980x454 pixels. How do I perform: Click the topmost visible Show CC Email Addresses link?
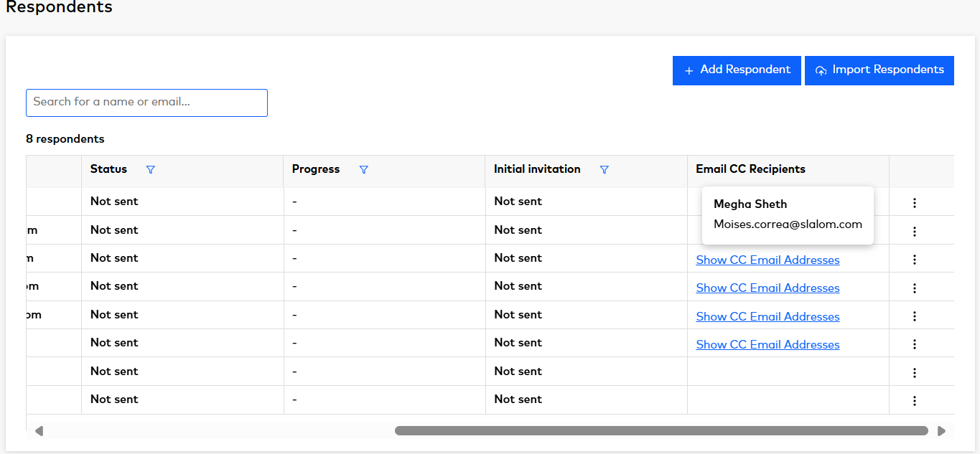[767, 260]
